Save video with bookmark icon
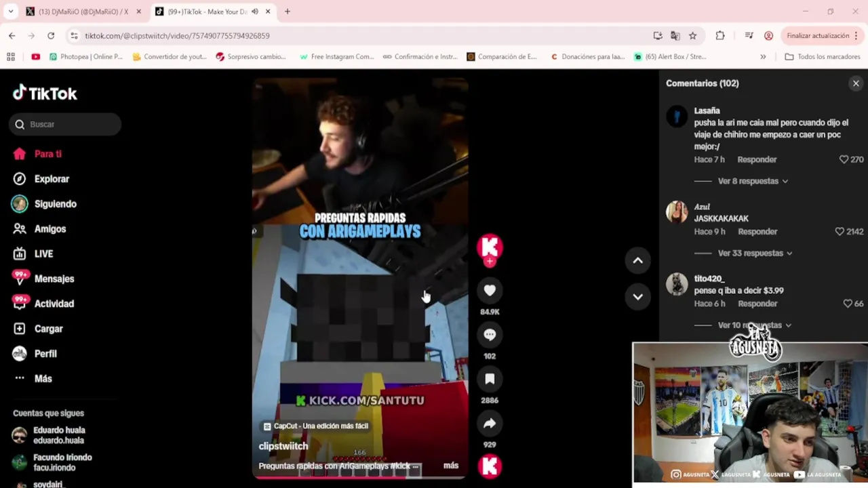 [x=490, y=380]
